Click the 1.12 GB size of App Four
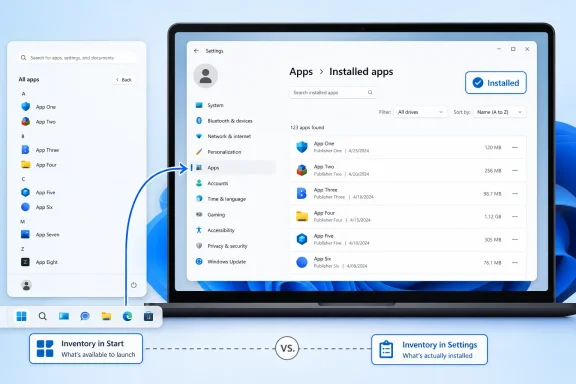The image size is (576, 384). (492, 216)
